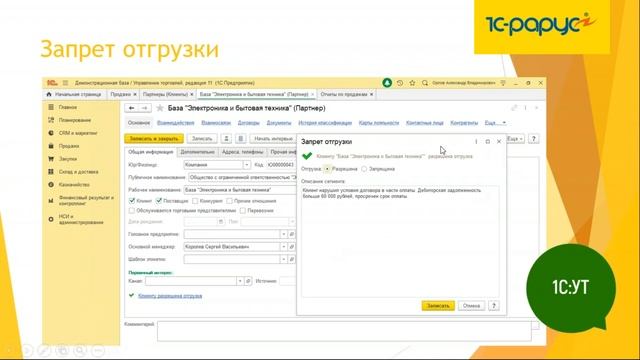The image size is (640, 360).
Task: Click the Описание ситуации text area
Action: point(400,241)
